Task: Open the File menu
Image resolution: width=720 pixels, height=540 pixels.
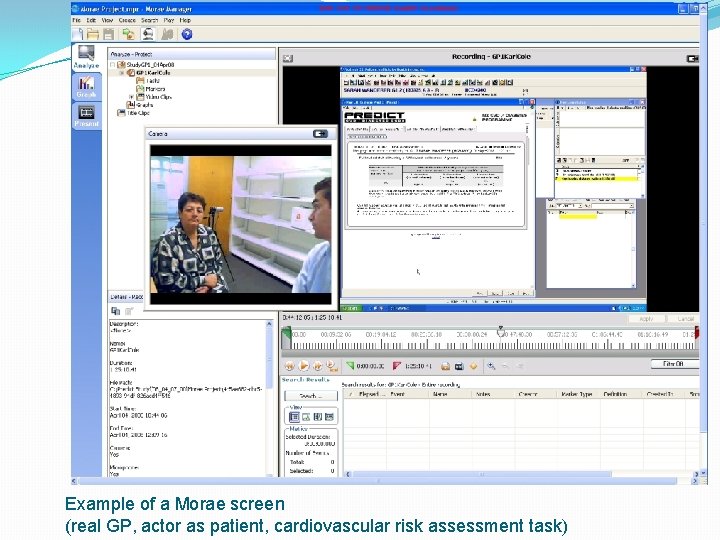Action: point(76,20)
